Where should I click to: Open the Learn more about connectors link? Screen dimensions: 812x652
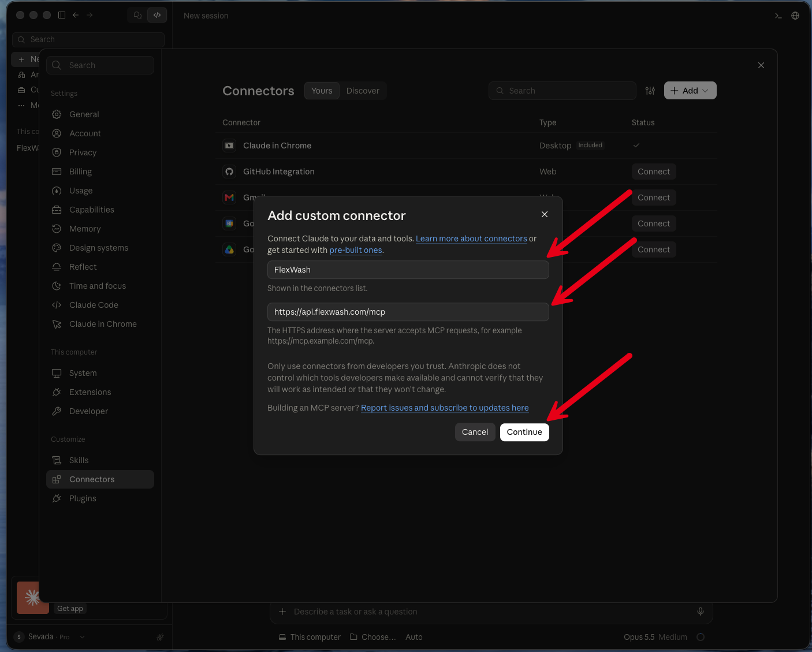(x=471, y=239)
